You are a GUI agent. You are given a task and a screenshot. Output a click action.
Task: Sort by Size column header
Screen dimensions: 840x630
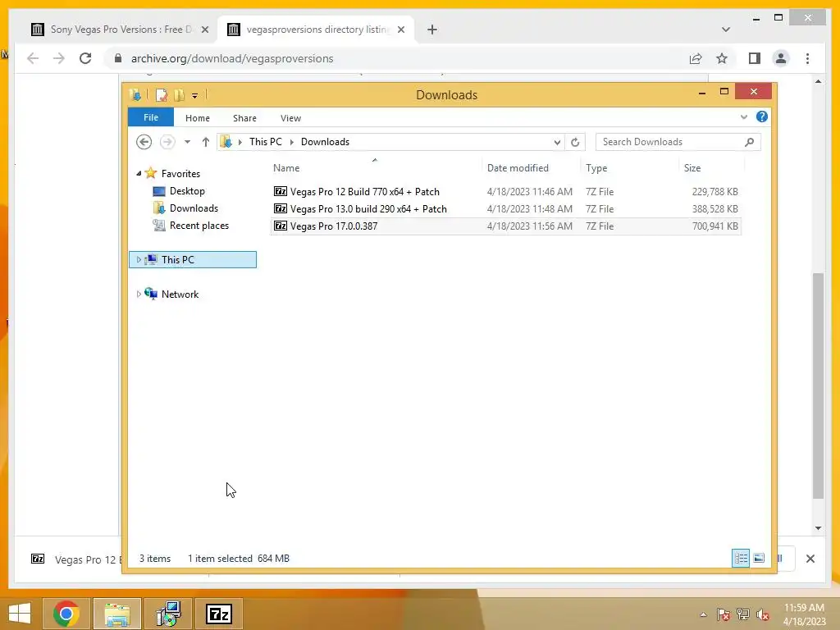tap(692, 167)
